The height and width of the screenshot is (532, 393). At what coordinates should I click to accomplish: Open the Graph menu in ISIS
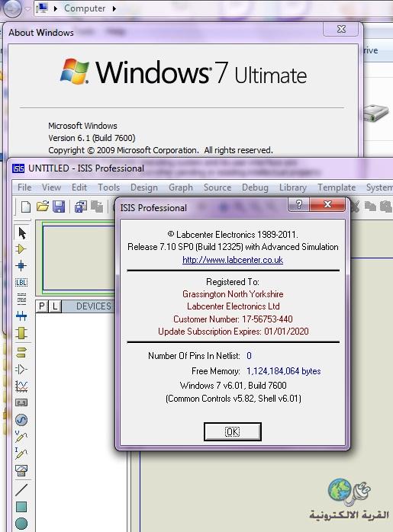click(x=181, y=187)
